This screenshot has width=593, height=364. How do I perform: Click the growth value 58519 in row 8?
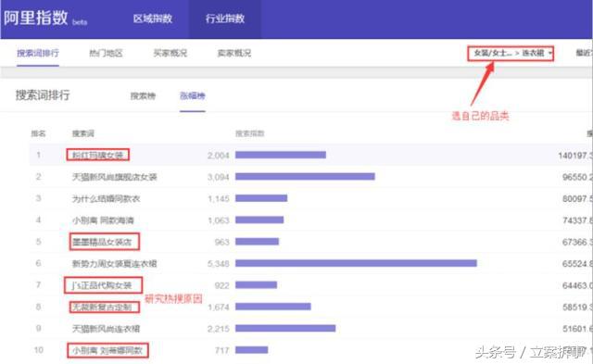(x=577, y=308)
